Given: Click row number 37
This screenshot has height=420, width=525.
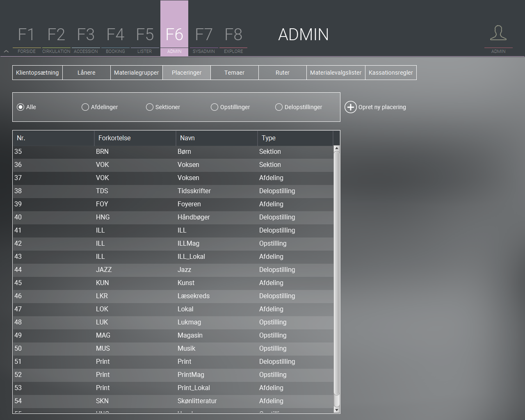Looking at the screenshot, I should tap(18, 178).
